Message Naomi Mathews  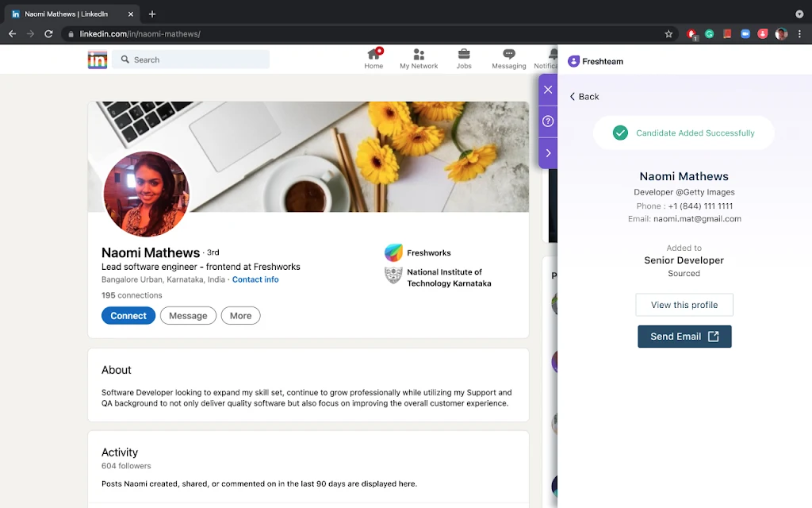click(188, 316)
